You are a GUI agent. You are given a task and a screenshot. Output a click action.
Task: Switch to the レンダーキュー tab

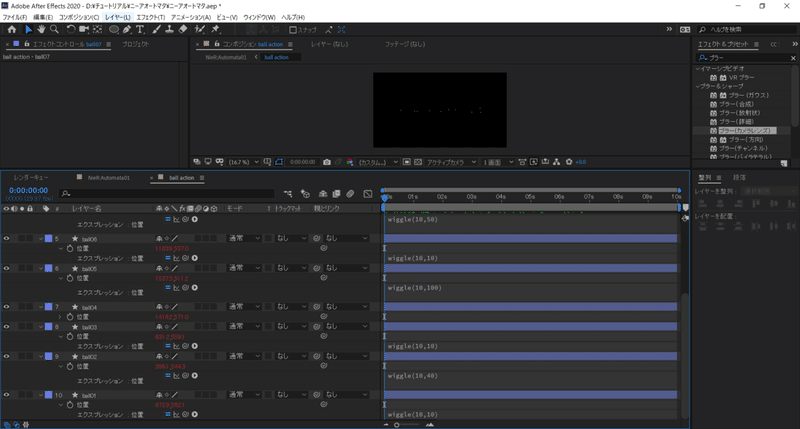click(x=31, y=178)
